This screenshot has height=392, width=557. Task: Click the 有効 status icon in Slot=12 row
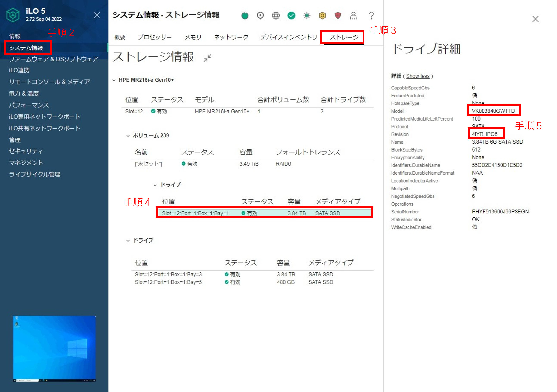pos(153,111)
